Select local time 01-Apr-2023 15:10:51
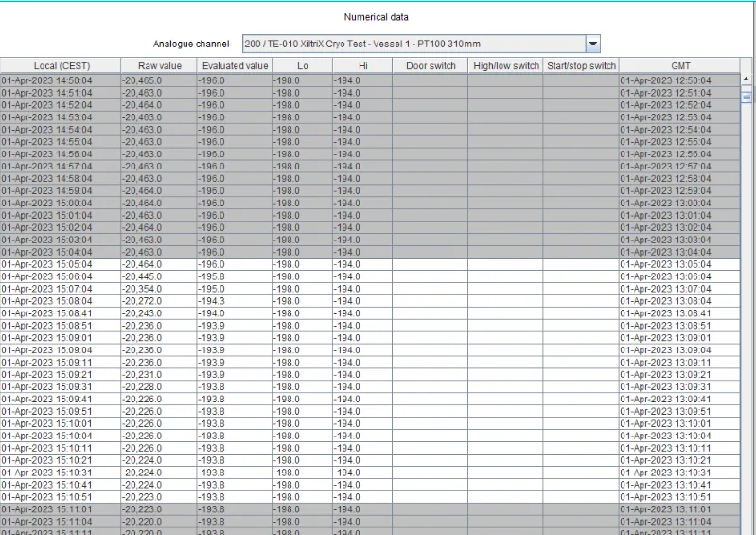This screenshot has height=535, width=756. [x=46, y=497]
